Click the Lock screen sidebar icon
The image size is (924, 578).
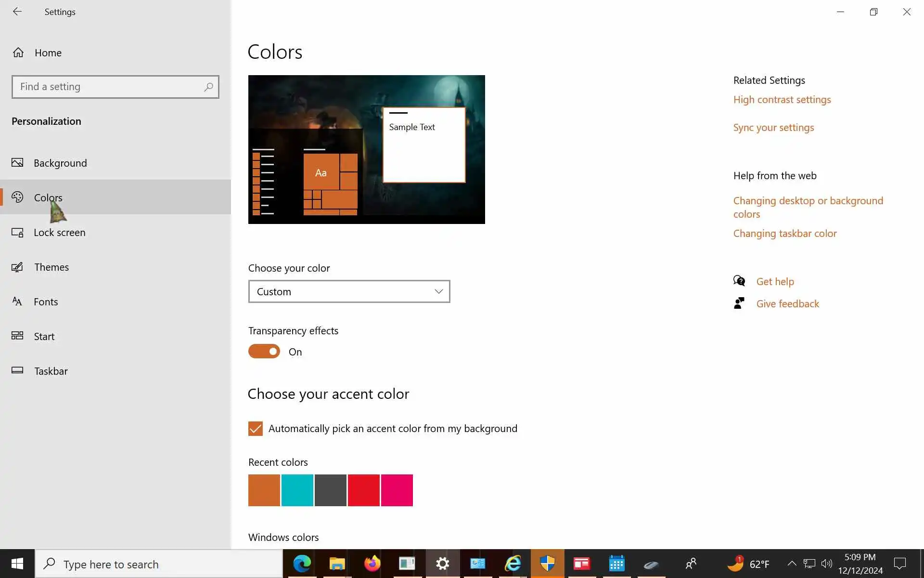(x=17, y=233)
